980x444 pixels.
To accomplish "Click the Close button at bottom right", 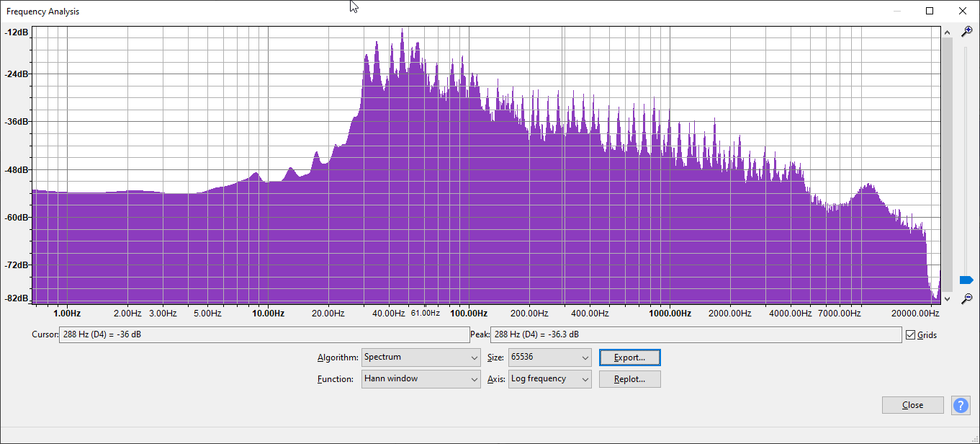I will (x=912, y=405).
